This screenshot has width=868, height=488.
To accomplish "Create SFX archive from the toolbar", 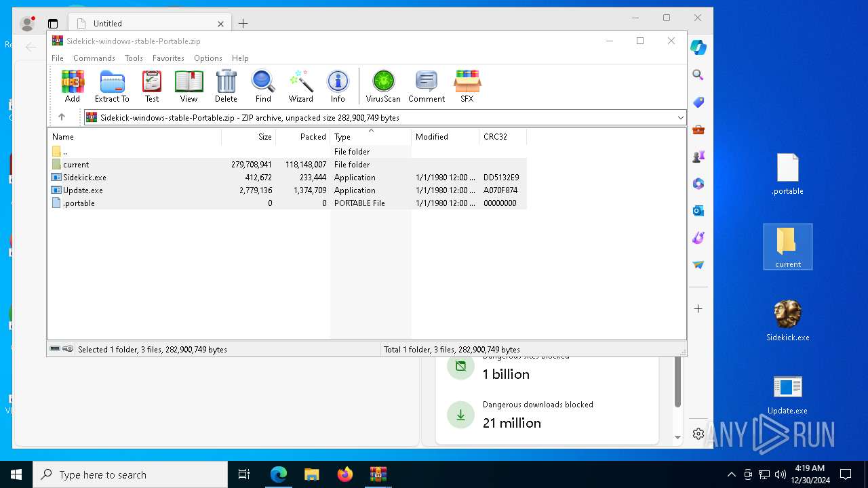I will click(467, 86).
